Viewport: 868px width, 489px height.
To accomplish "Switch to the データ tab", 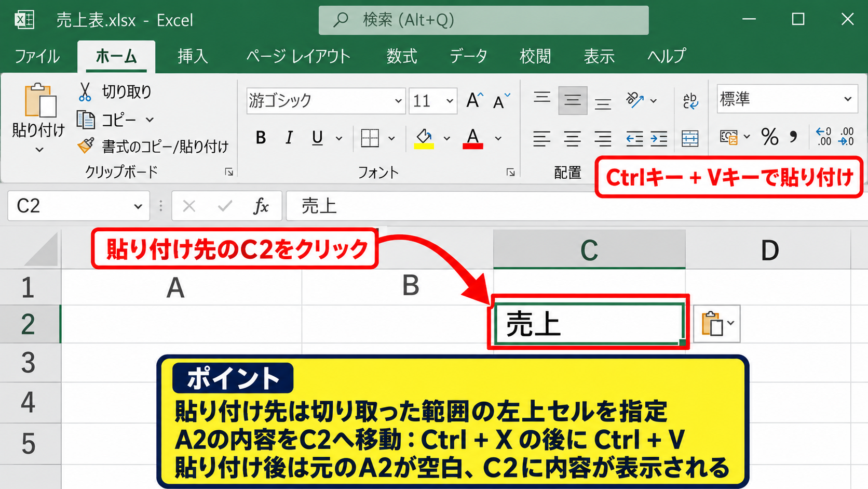I will pos(468,56).
